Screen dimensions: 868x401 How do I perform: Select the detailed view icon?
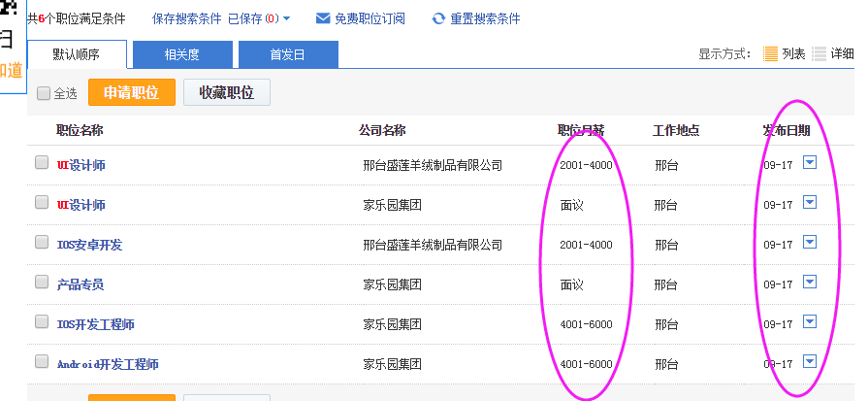tap(819, 53)
